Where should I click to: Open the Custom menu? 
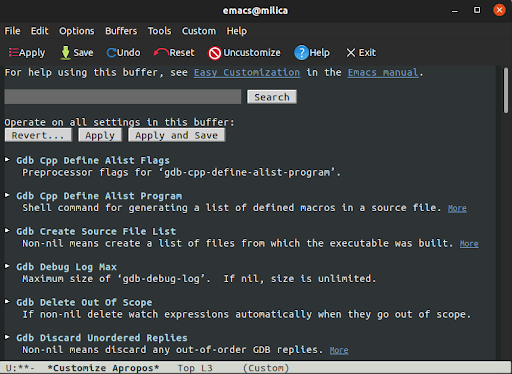point(199,31)
